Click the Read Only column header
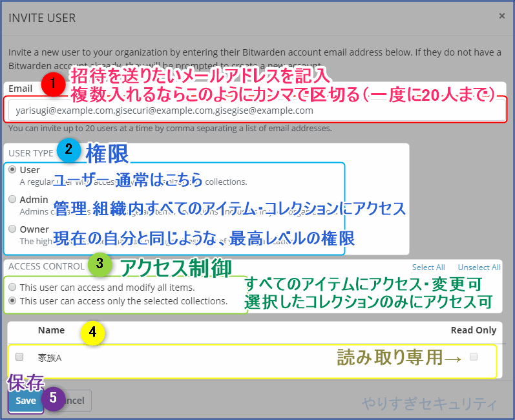The image size is (515, 420). tap(473, 330)
